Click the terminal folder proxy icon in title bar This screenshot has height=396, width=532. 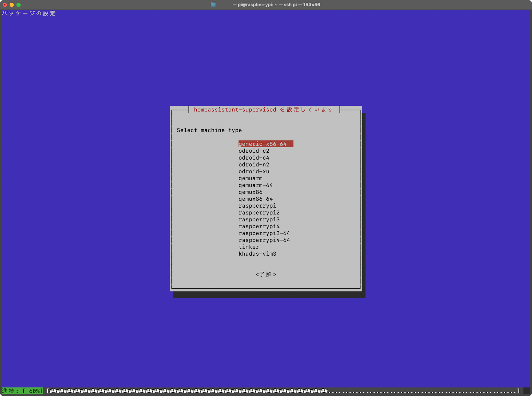pyautogui.click(x=213, y=4)
